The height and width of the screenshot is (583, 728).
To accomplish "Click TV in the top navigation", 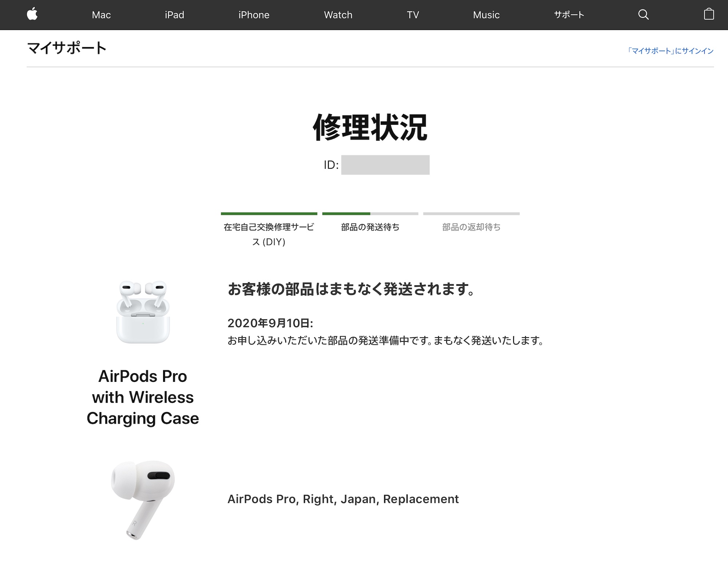I will [413, 15].
